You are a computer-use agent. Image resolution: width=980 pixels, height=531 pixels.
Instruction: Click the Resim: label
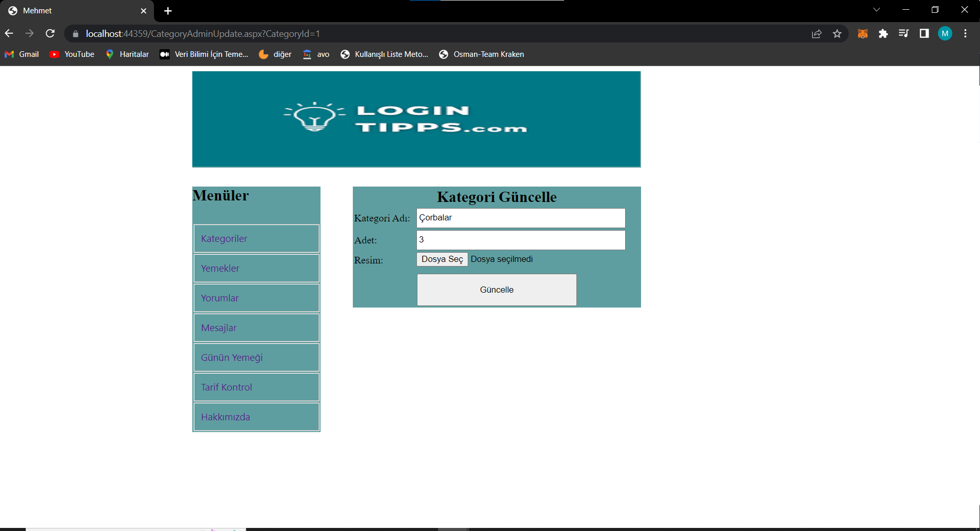click(369, 260)
